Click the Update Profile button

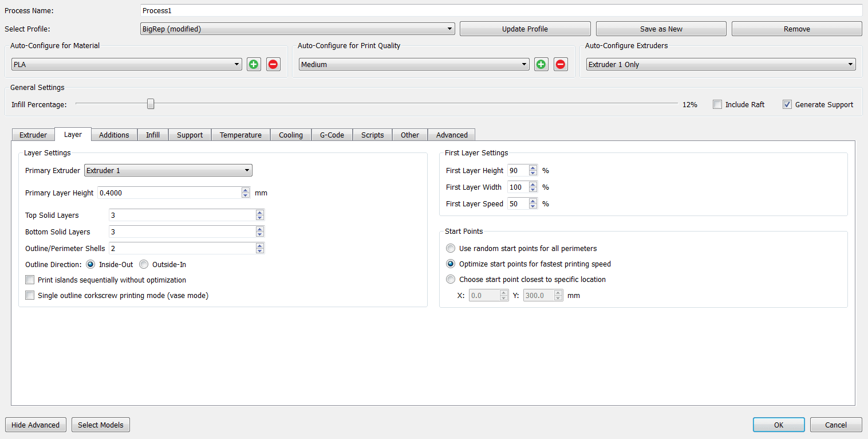[524, 29]
